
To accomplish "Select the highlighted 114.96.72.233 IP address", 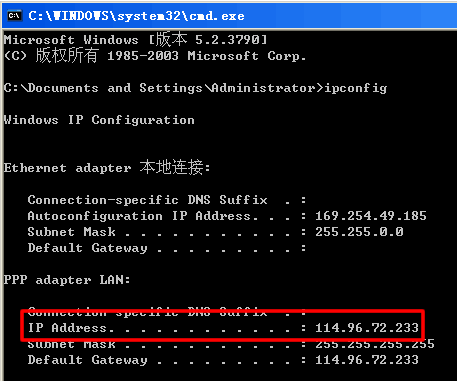I will (x=367, y=328).
